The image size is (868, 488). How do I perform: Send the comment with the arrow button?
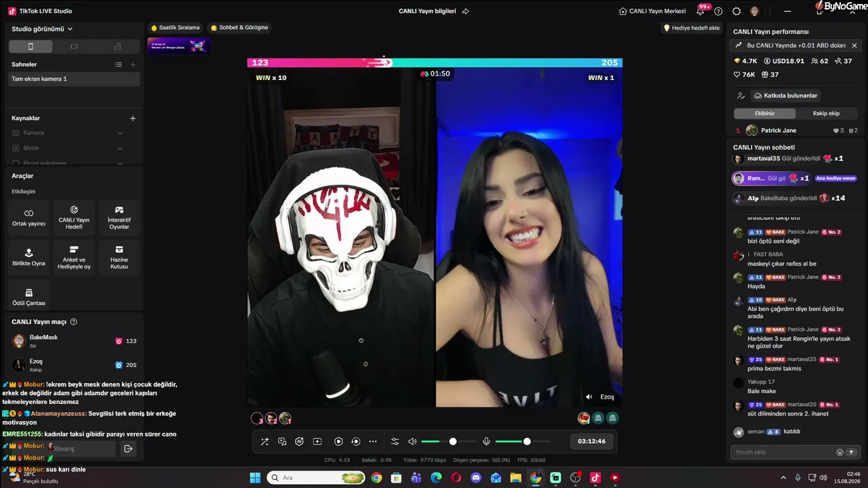click(852, 452)
